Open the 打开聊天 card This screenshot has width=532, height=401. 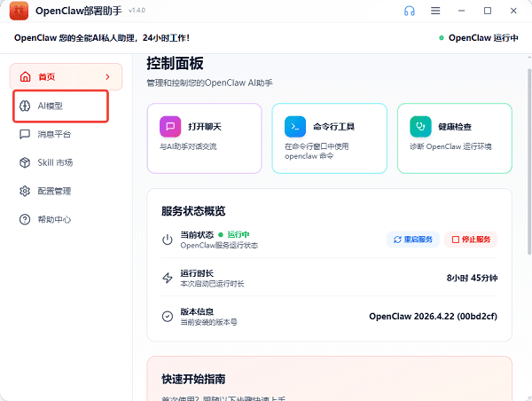click(x=204, y=138)
